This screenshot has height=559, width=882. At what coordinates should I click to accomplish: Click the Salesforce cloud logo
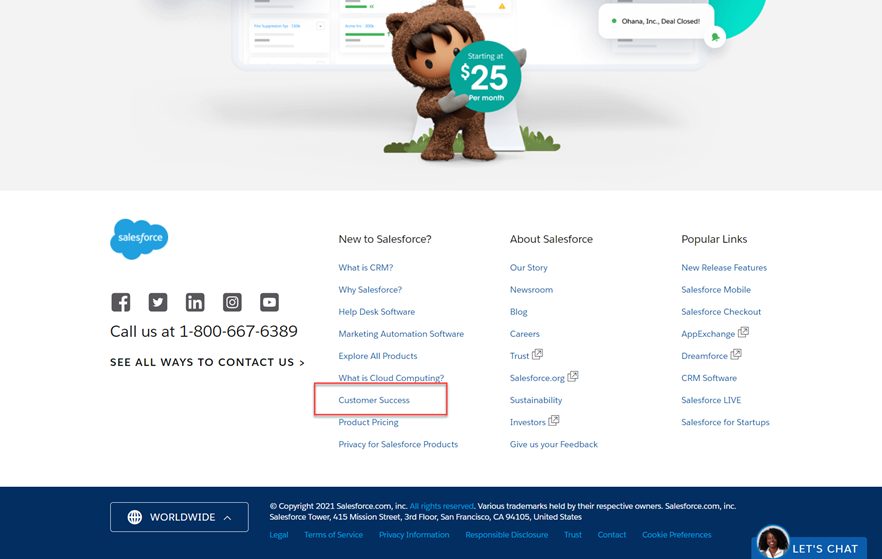139,239
